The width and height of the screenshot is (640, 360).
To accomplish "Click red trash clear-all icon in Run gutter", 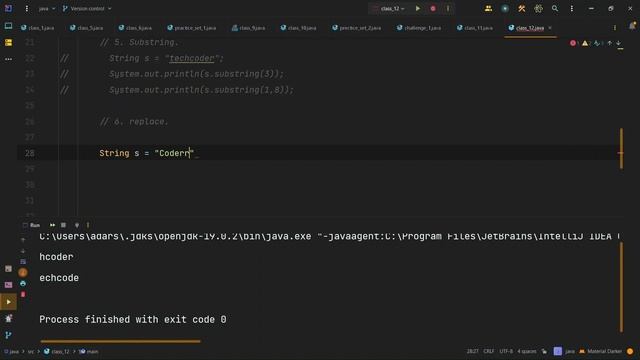I will (x=23, y=294).
